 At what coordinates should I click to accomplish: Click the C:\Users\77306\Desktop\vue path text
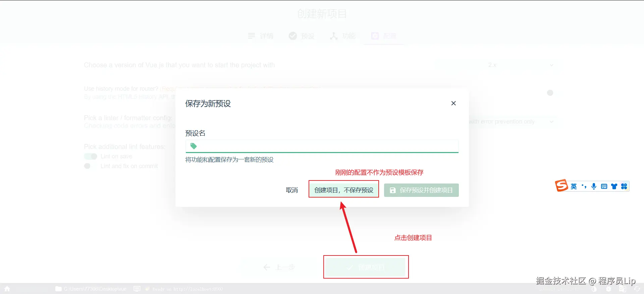(95, 289)
